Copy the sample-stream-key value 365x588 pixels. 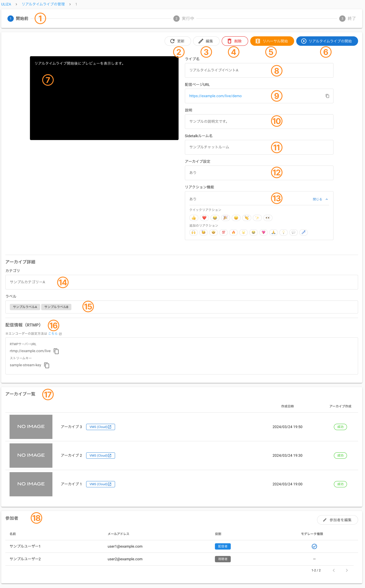[47, 365]
